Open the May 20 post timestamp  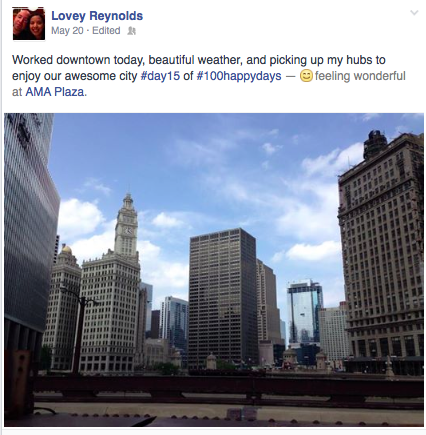(x=67, y=31)
